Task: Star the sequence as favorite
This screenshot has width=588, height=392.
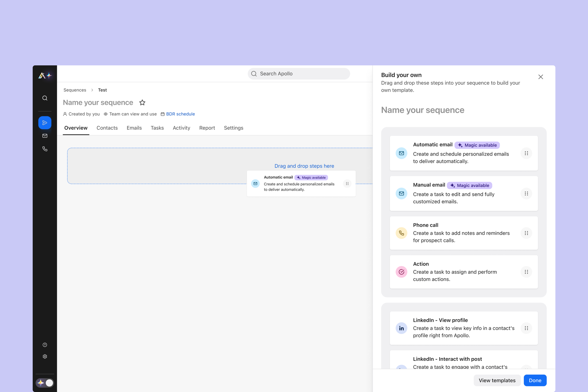Action: tap(142, 103)
